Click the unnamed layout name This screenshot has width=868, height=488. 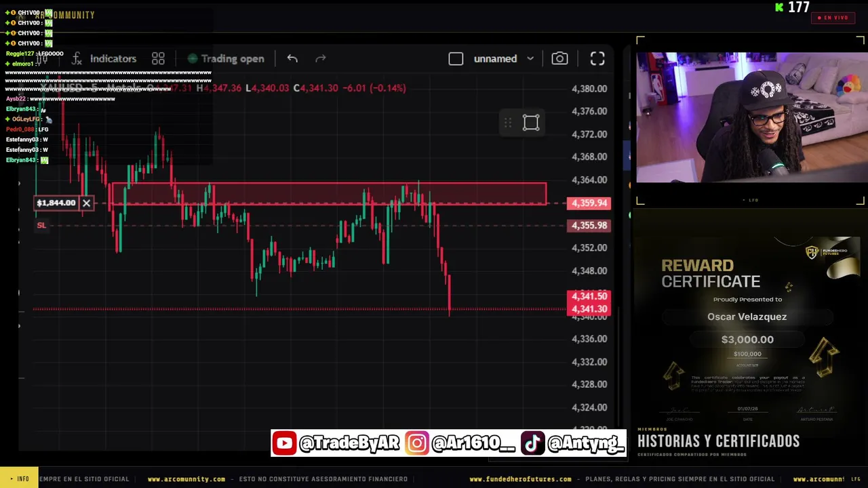495,59
